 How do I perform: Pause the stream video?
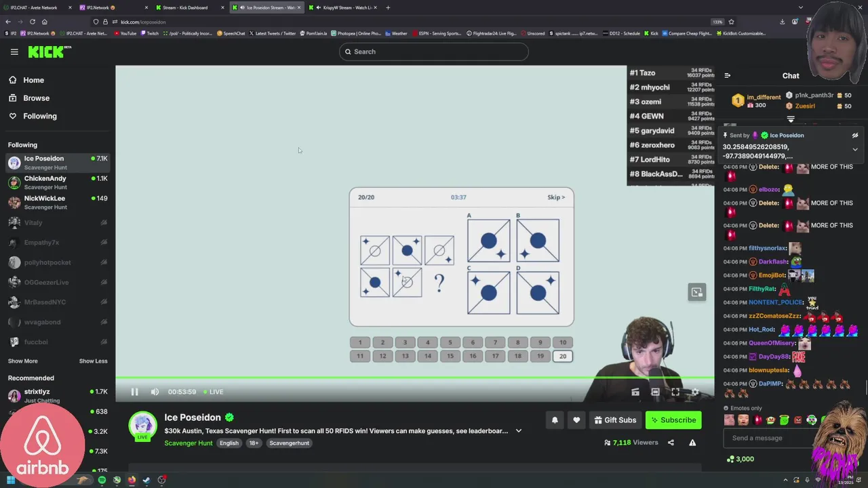[x=134, y=392]
